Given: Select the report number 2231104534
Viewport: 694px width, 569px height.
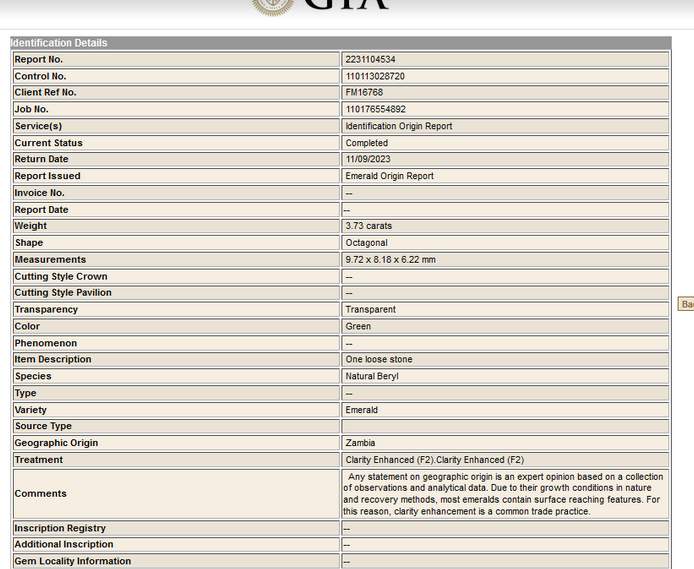Looking at the screenshot, I should 370,60.
